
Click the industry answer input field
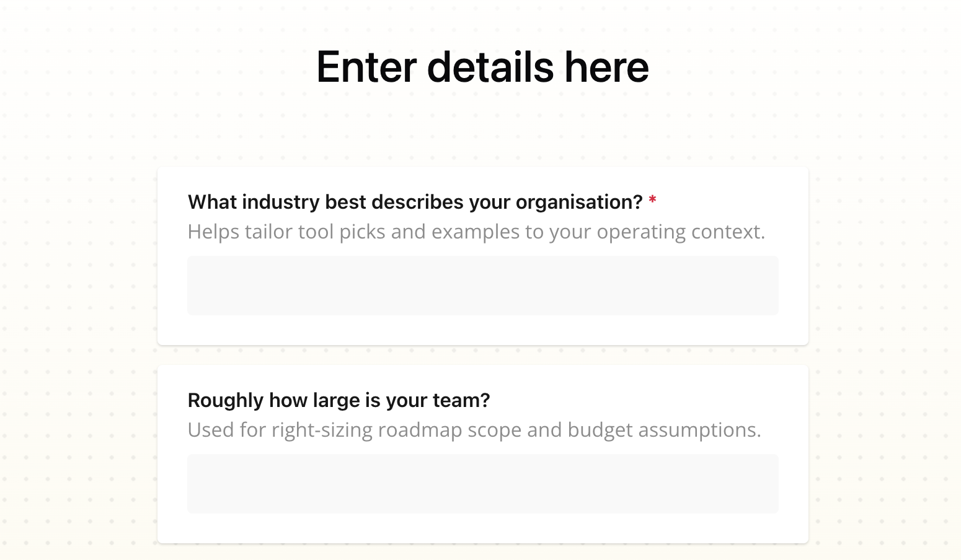point(482,286)
